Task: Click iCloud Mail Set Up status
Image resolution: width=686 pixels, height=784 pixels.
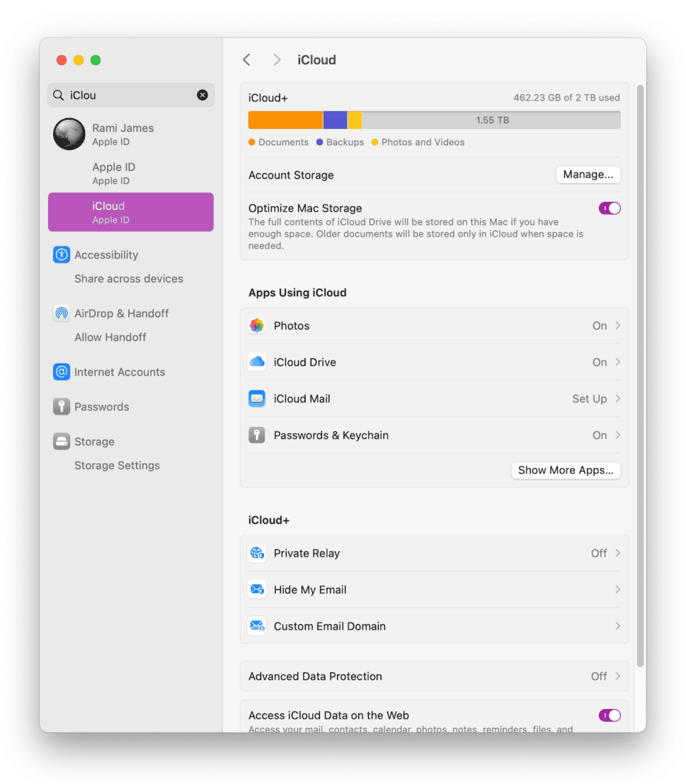Action: point(590,399)
